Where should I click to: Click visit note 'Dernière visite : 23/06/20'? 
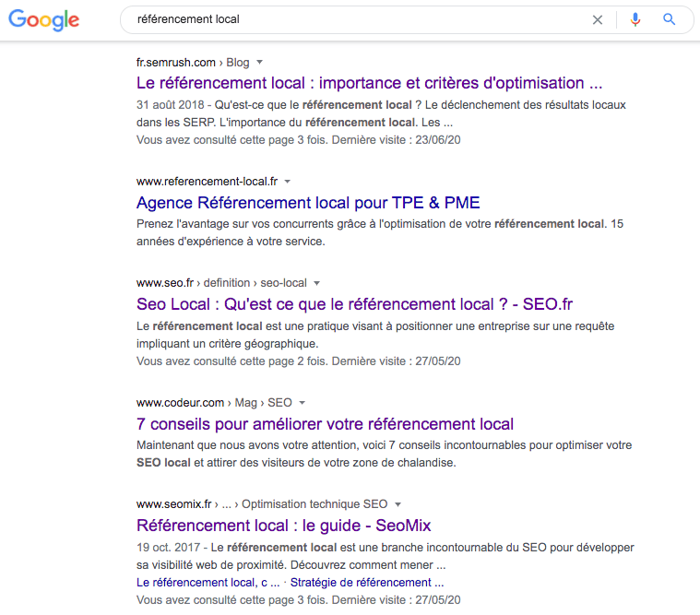(x=396, y=140)
